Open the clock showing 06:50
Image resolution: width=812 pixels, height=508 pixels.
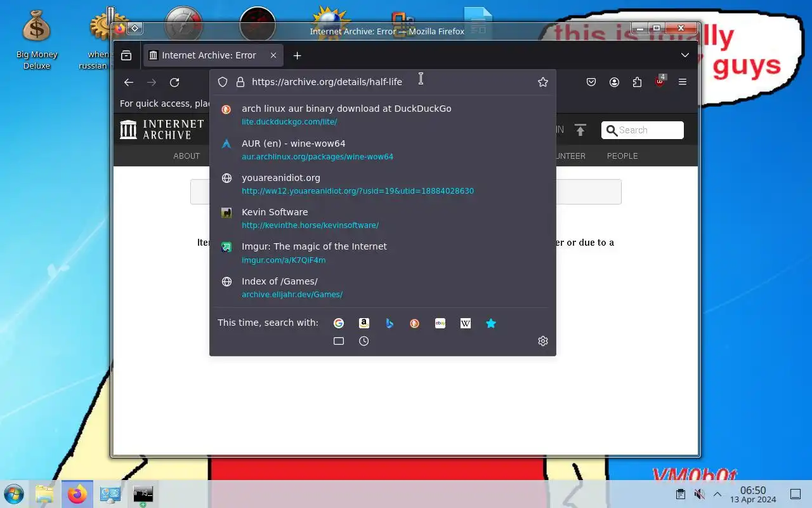click(753, 494)
